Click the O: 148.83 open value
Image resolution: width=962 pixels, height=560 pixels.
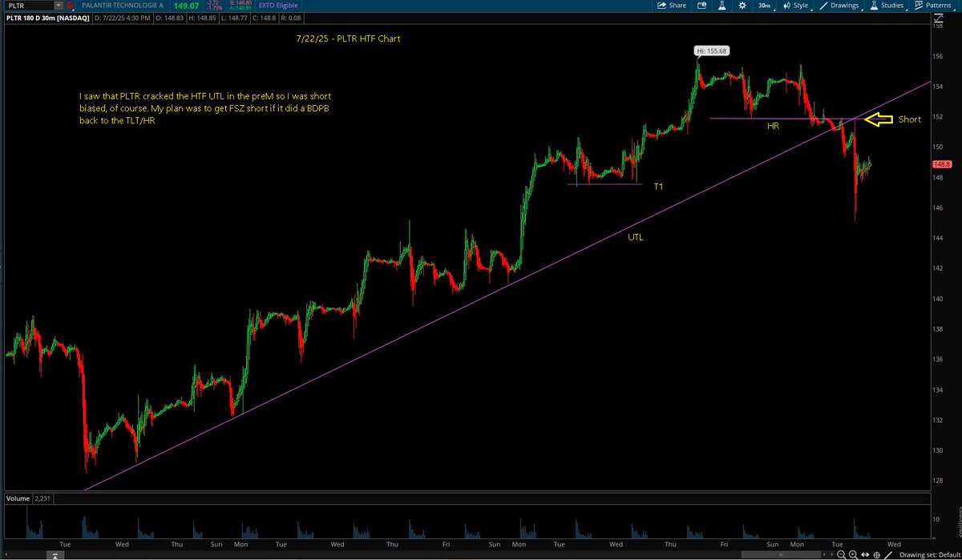coord(168,18)
